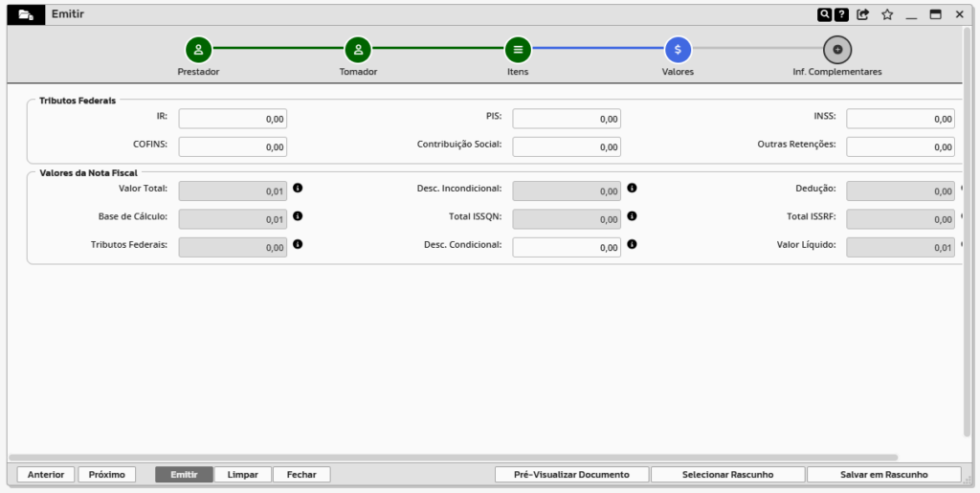Click the info icon next to Valor Total

point(298,190)
